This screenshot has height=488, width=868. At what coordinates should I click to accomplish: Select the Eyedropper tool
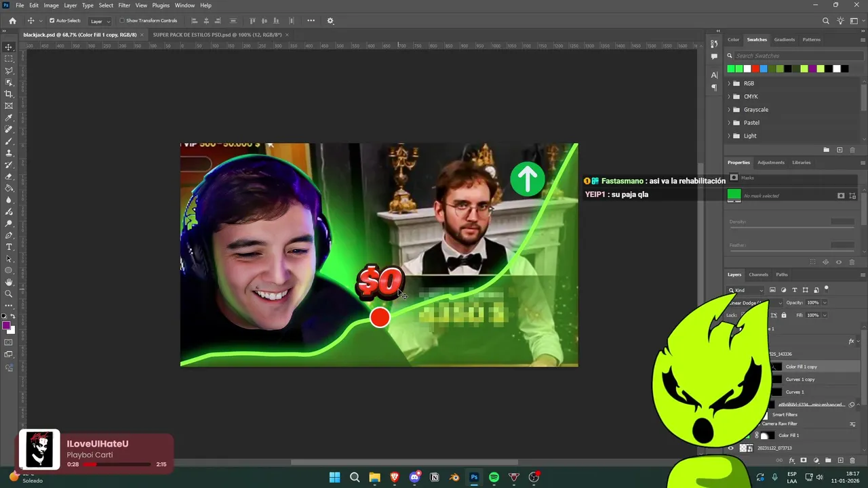tap(9, 118)
